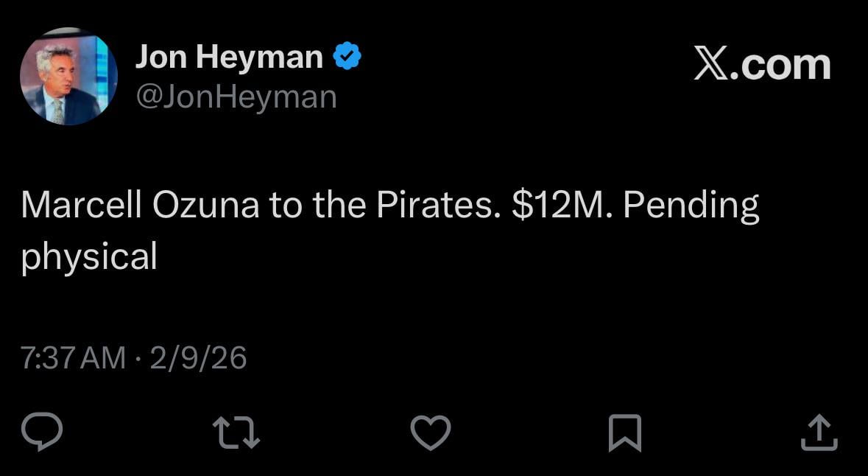Expand the share options via upload arrow
Image resolution: width=868 pixels, height=476 pixels.
(819, 434)
